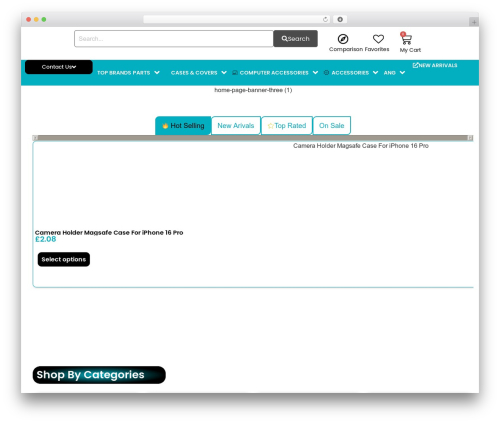Click home-page-banner-three (1) banner text
The image size is (500, 423).
click(253, 90)
